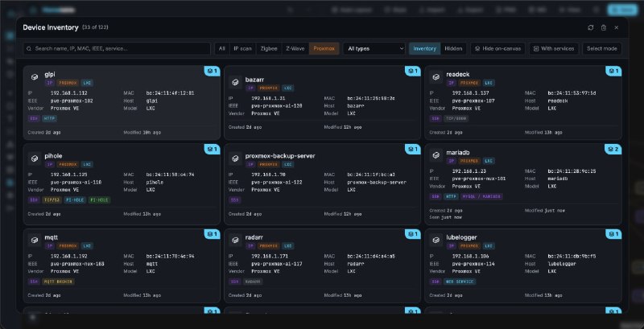Click the RADARR service tag

tap(253, 282)
